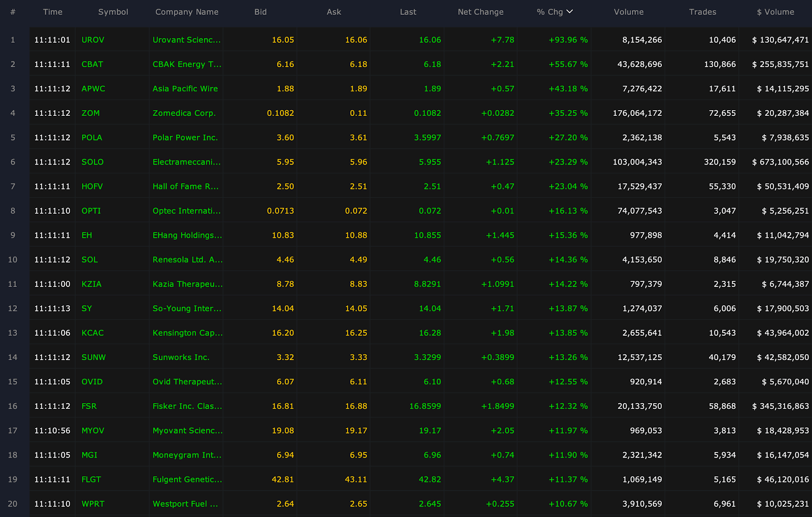812x517 pixels.
Task: Sort by the Ask column header
Action: [x=334, y=12]
